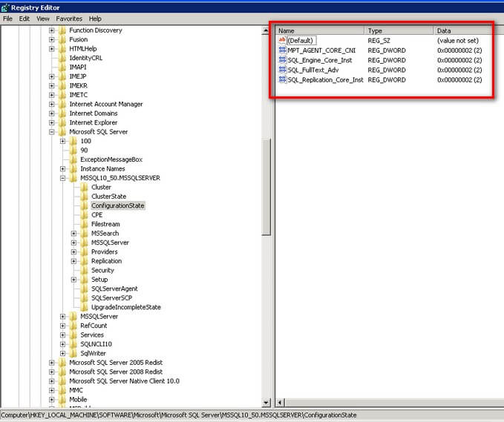Screen dimensions: 504x422
Task: Sort values by the Type column header
Action: point(399,31)
